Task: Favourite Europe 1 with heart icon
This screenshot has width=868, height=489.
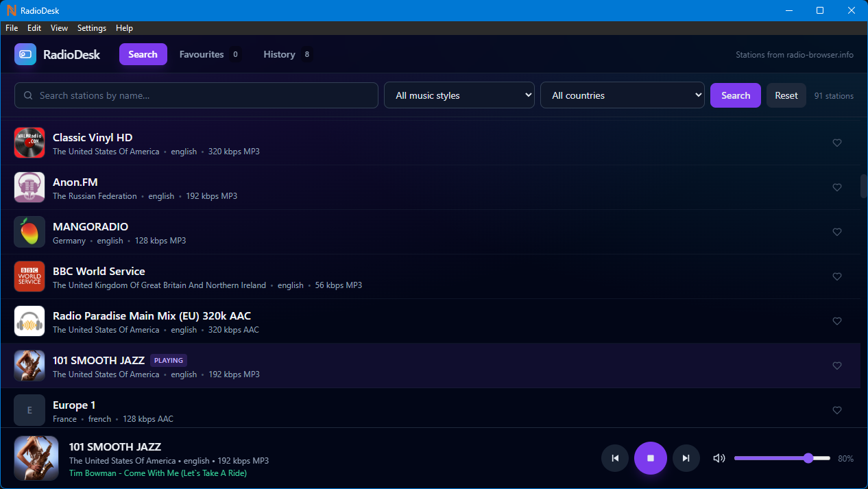Action: tap(837, 410)
